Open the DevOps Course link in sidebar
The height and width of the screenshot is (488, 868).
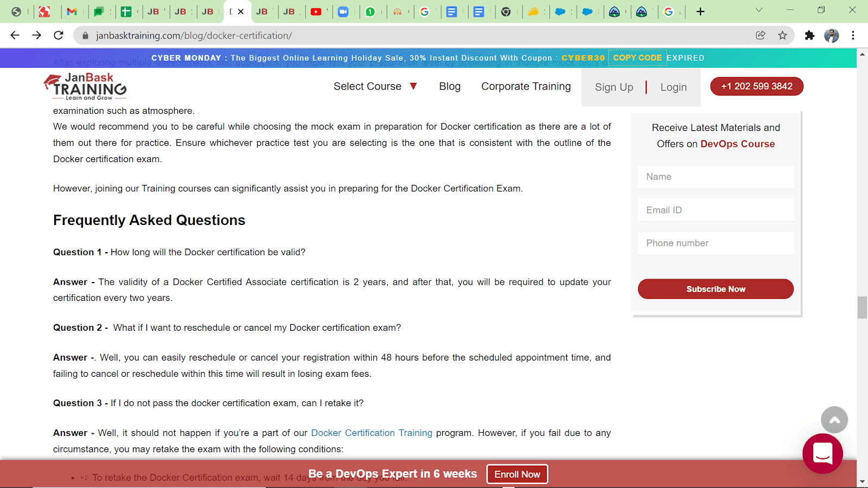pos(737,144)
